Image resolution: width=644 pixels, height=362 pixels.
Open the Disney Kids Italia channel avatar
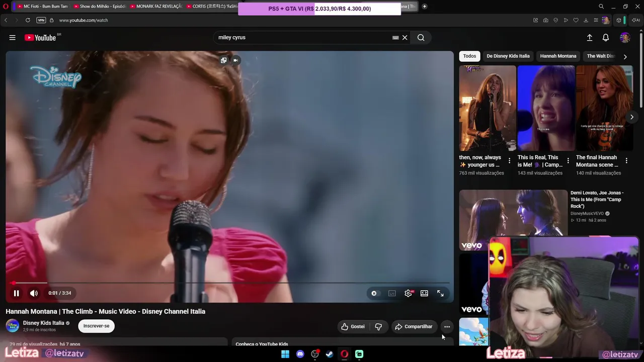pyautogui.click(x=13, y=326)
